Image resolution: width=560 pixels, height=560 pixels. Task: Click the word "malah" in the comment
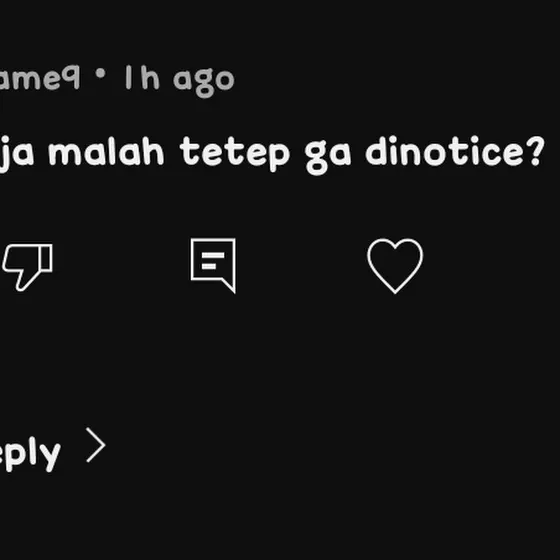[x=106, y=151]
